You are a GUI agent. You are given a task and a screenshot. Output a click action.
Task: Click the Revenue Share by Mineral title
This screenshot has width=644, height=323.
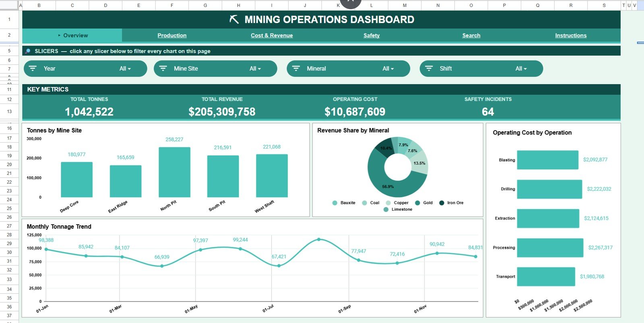353,130
